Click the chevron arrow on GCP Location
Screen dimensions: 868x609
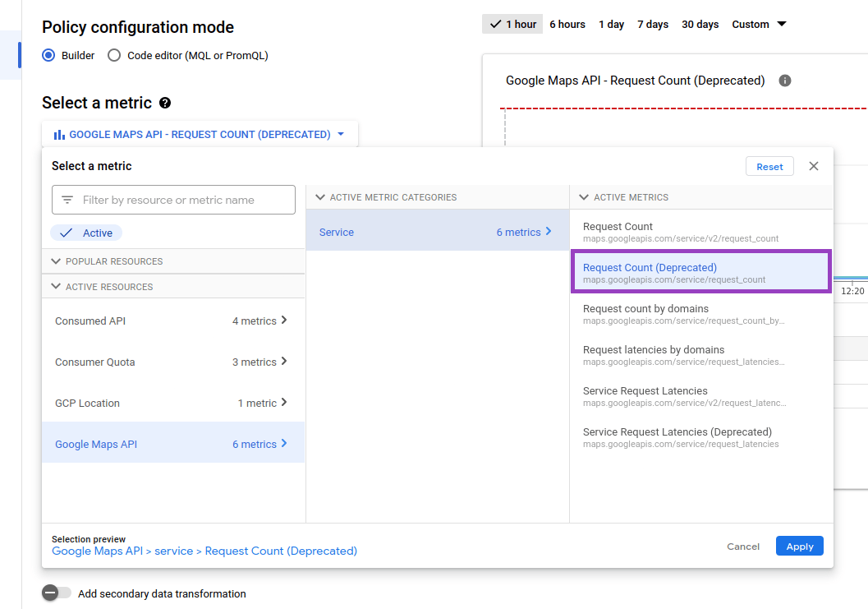[x=284, y=403]
